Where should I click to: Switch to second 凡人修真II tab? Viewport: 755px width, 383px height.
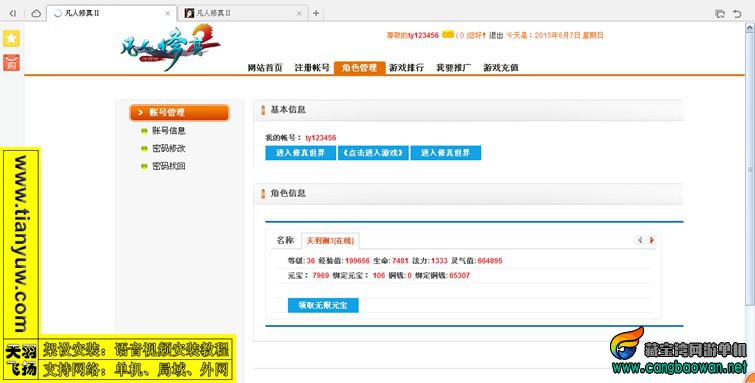[243, 13]
